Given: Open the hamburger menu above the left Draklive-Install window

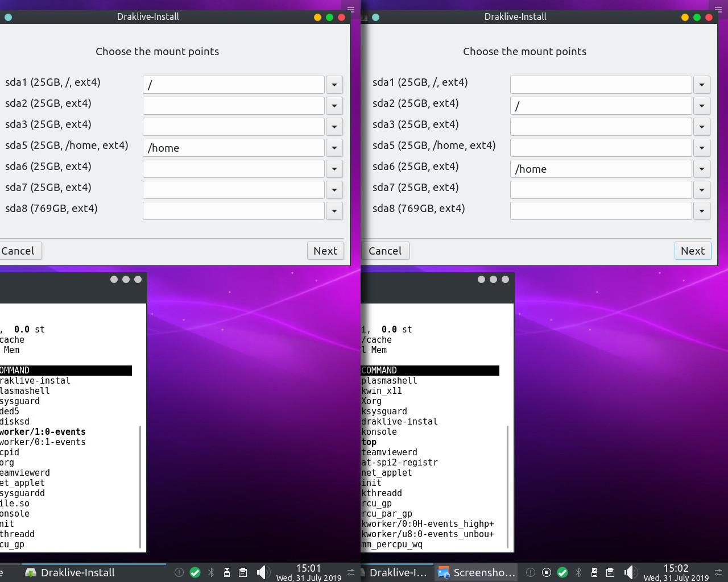Looking at the screenshot, I should click(351, 9).
